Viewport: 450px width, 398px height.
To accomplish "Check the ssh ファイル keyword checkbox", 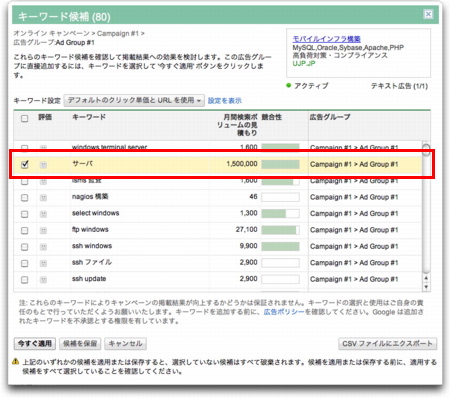I will 25,263.
